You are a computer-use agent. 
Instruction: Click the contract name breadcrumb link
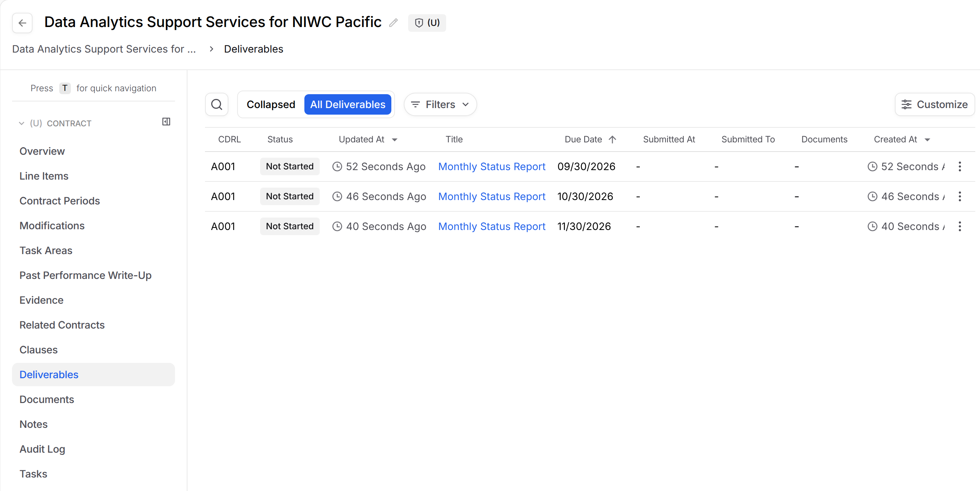104,49
